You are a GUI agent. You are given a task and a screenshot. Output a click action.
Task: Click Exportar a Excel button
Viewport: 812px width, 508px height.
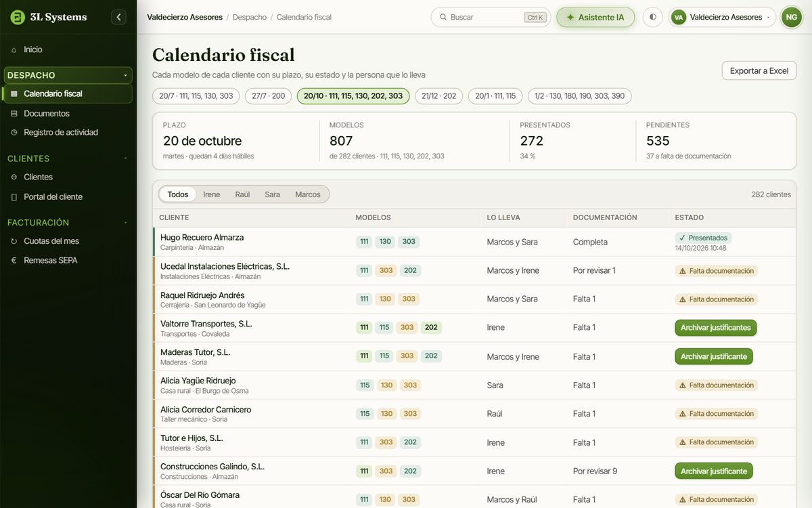759,70
